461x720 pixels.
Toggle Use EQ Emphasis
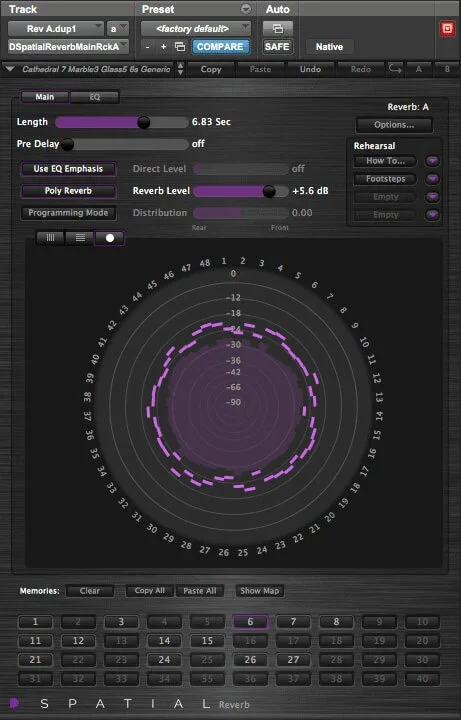coord(68,169)
